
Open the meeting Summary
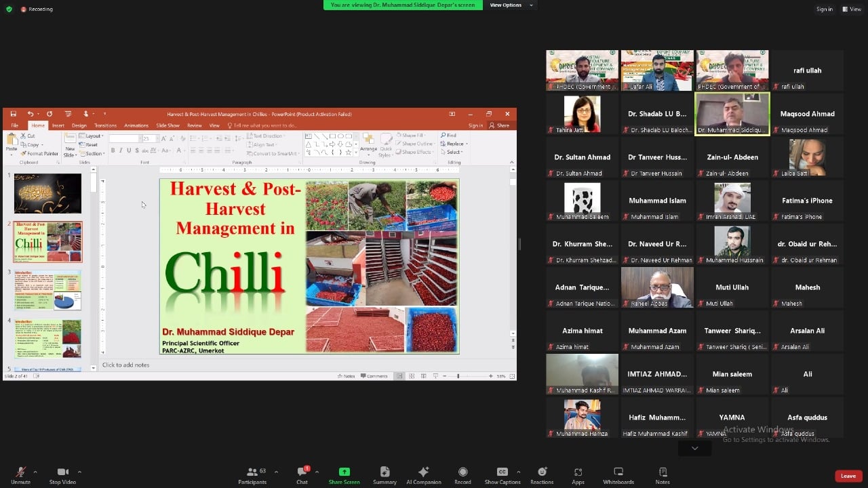coord(384,474)
